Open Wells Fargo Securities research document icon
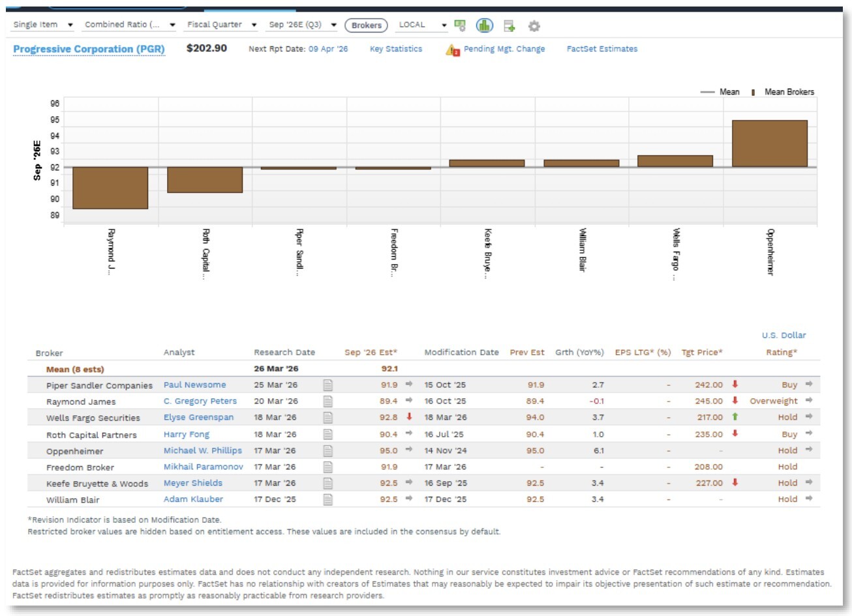This screenshot has height=616, width=852. (x=327, y=418)
